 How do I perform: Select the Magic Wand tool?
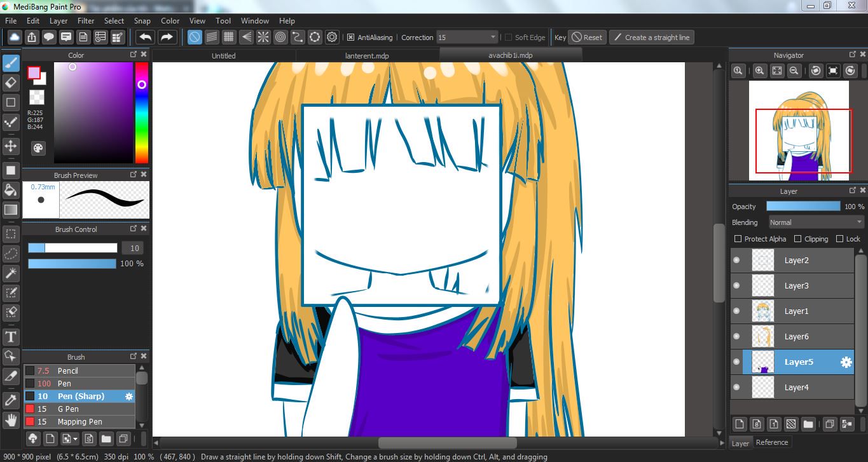[x=11, y=273]
